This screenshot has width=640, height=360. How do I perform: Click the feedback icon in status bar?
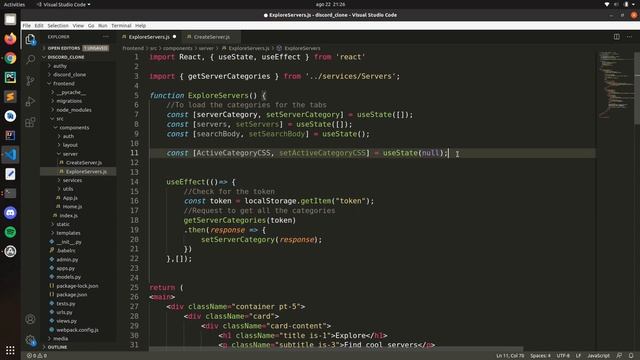pyautogui.click(x=619, y=356)
